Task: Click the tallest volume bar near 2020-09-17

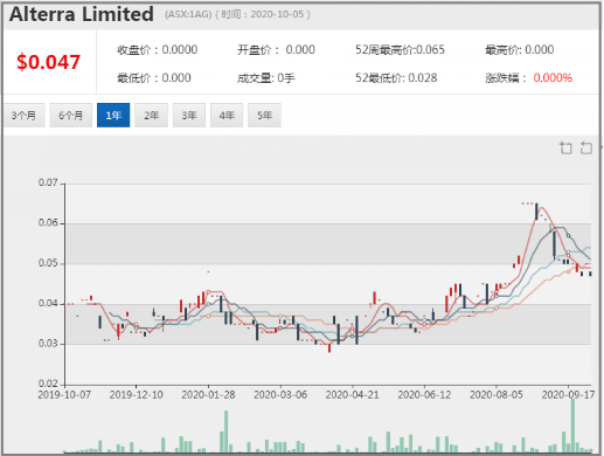Action: tap(573, 426)
